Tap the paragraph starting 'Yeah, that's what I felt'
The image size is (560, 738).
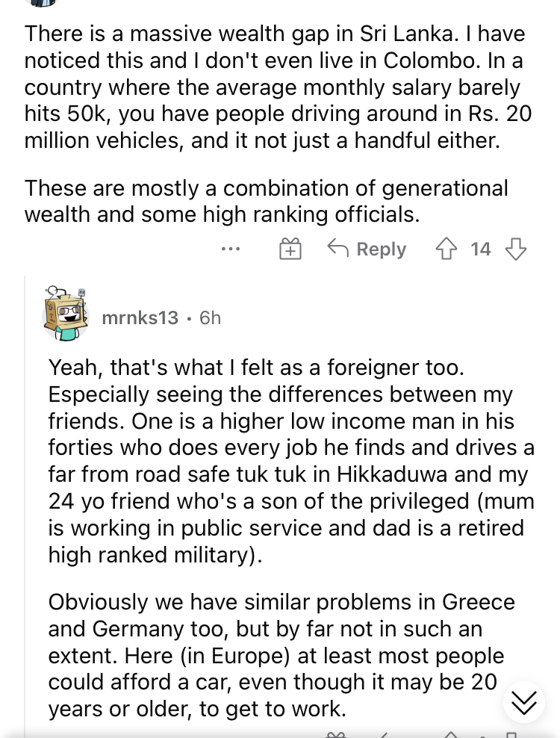pos(291,461)
